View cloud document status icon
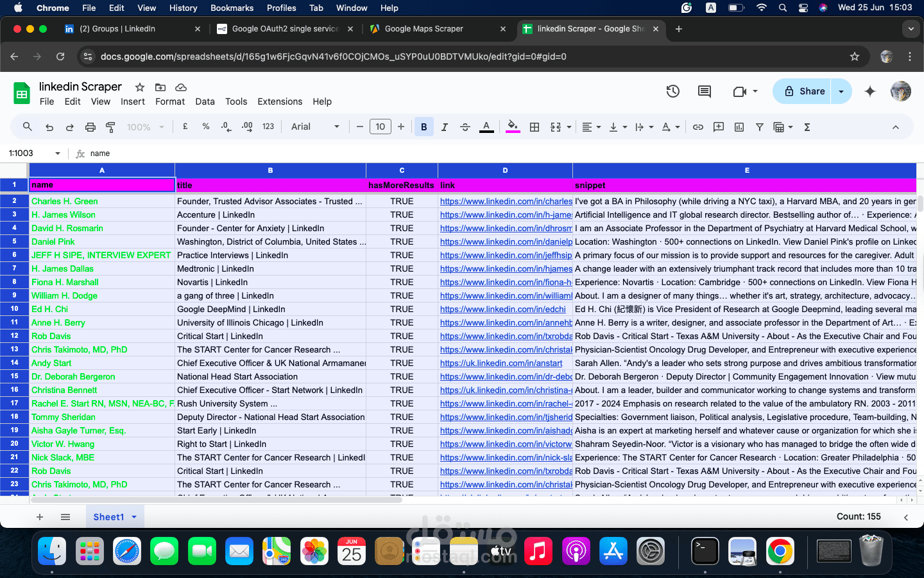Image resolution: width=924 pixels, height=578 pixels. 181,87
